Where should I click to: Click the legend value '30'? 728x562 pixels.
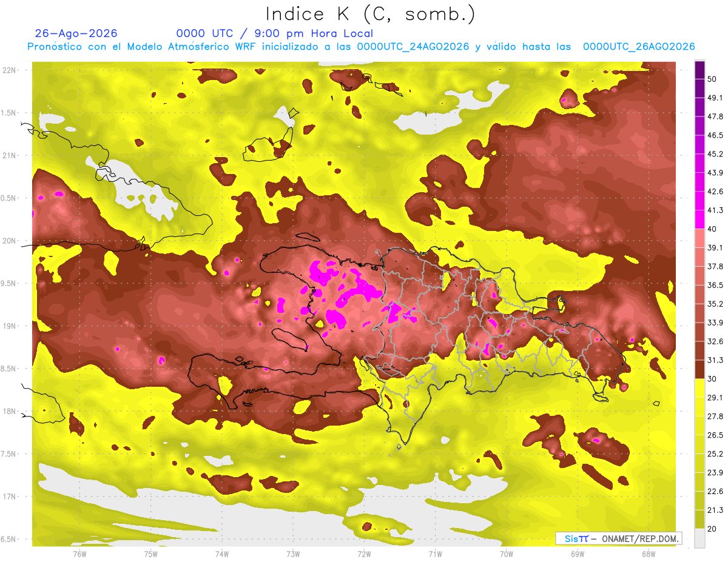pos(712,379)
